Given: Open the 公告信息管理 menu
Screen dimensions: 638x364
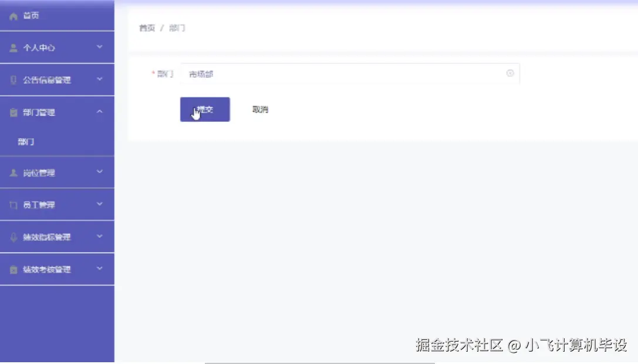Looking at the screenshot, I should click(x=57, y=80).
